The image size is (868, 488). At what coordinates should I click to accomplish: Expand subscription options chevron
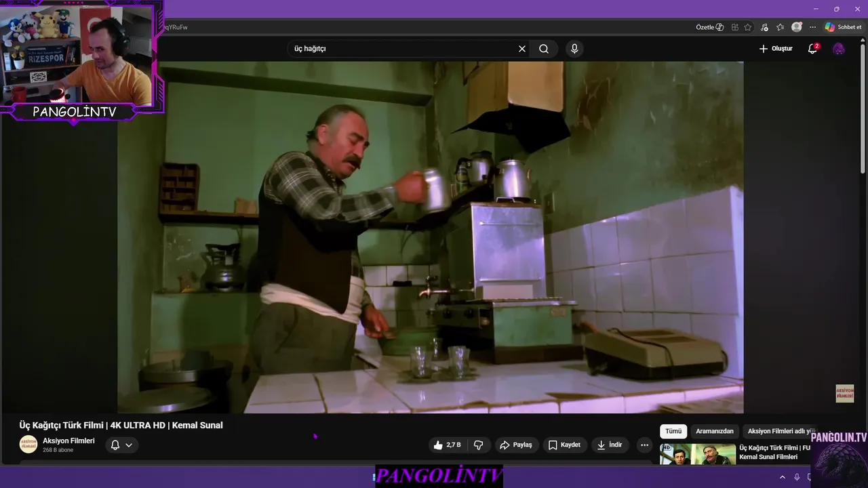(129, 445)
